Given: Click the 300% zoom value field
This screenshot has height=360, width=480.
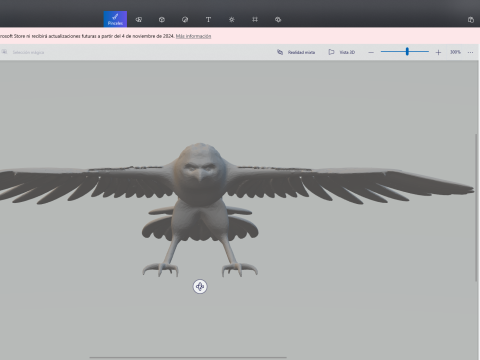Looking at the screenshot, I should [455, 52].
